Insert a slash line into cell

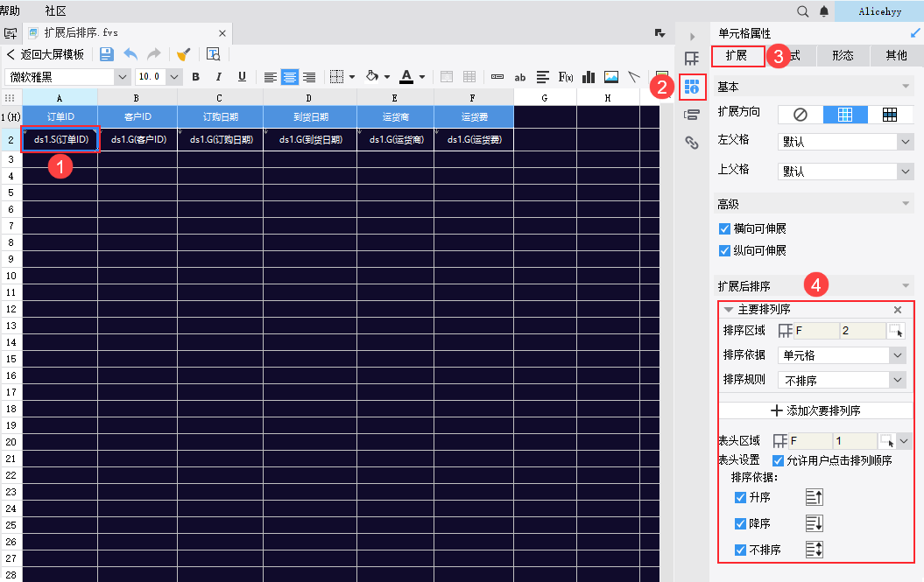pos(633,77)
